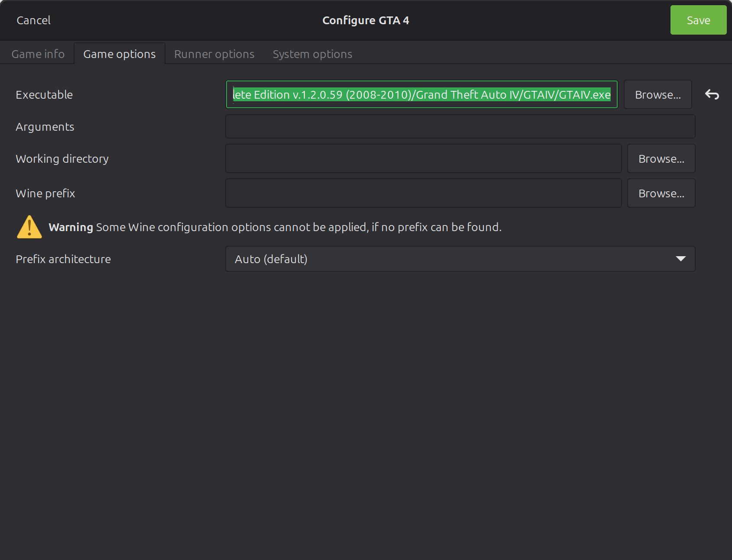This screenshot has width=732, height=560.
Task: Click the Prefix architecture label
Action: pyautogui.click(x=63, y=259)
